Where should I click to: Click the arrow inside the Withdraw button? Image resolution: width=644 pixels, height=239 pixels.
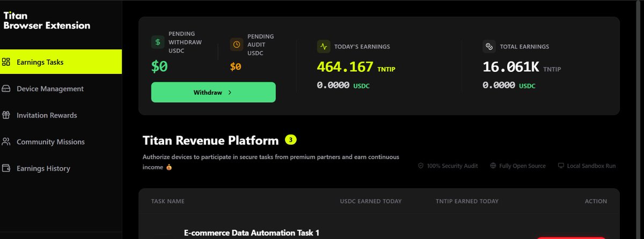230,92
